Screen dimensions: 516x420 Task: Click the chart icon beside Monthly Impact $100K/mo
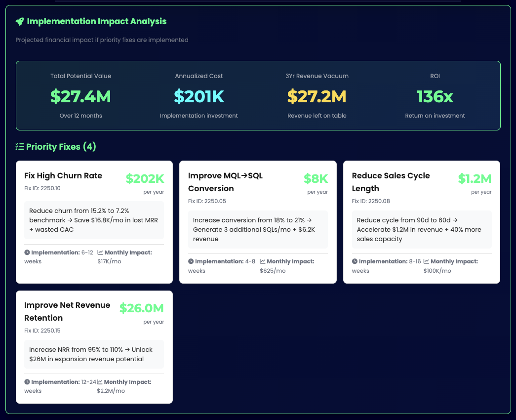425,261
